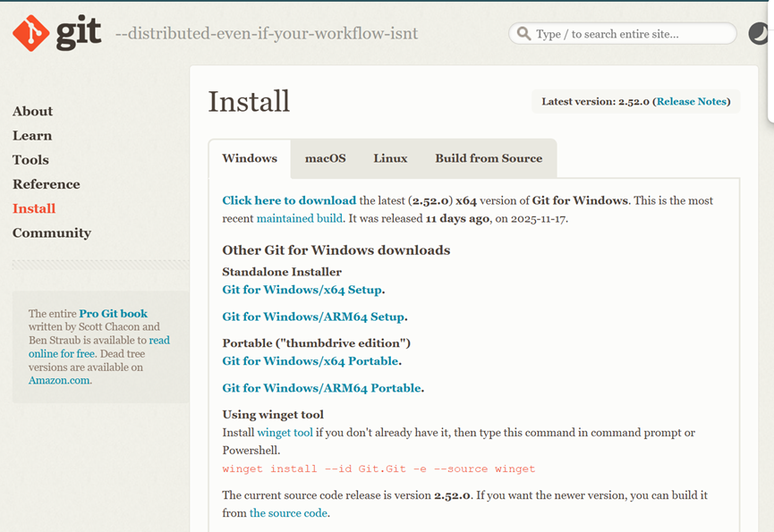Screen dimensions: 774x532
Task: Switch to the Build from Source tab
Action: pos(489,158)
